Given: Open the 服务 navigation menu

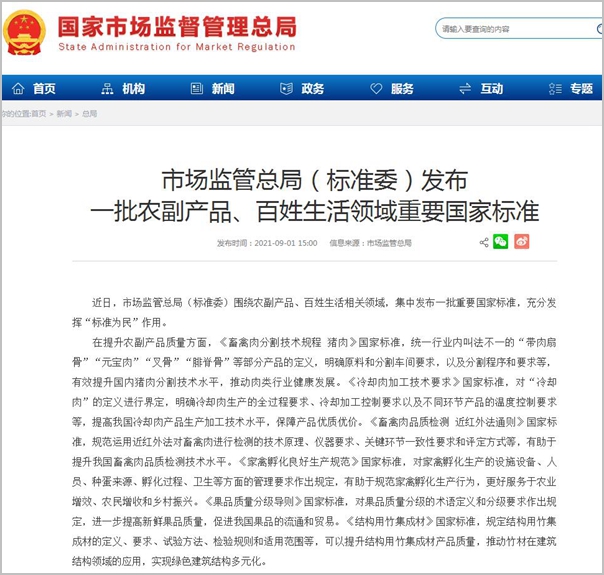Looking at the screenshot, I should (x=402, y=89).
